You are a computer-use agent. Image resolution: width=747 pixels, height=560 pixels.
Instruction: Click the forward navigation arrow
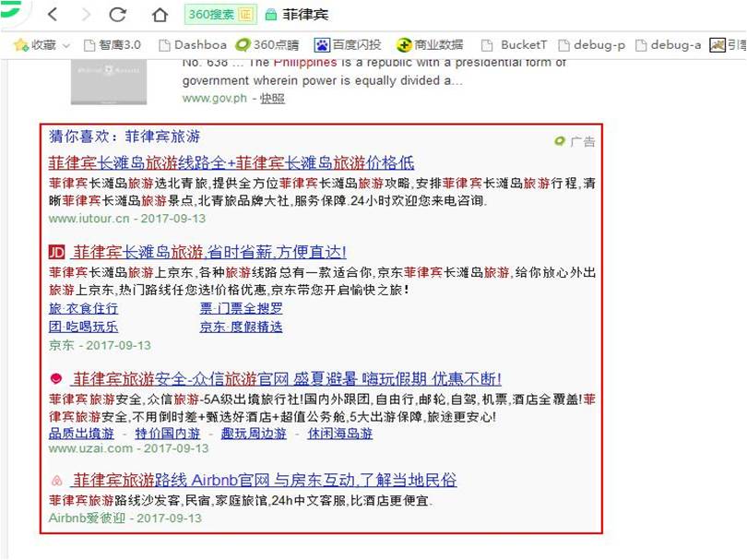pos(87,14)
